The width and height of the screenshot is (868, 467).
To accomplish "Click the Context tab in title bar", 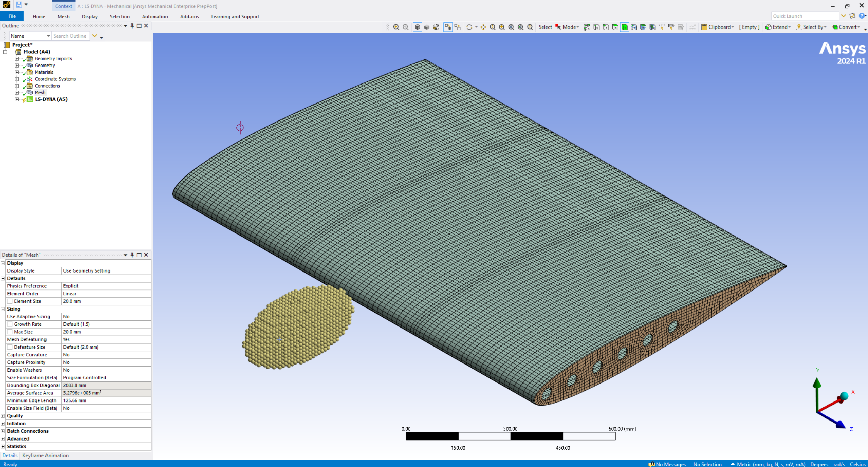I will click(x=63, y=6).
